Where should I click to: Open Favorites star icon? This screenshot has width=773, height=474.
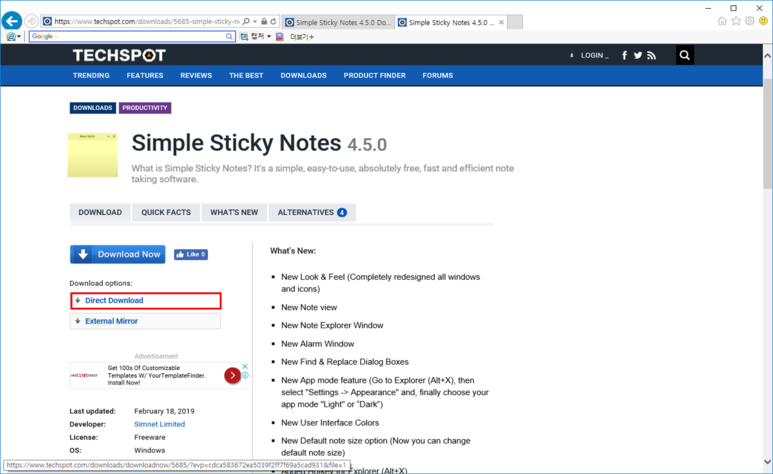point(736,21)
